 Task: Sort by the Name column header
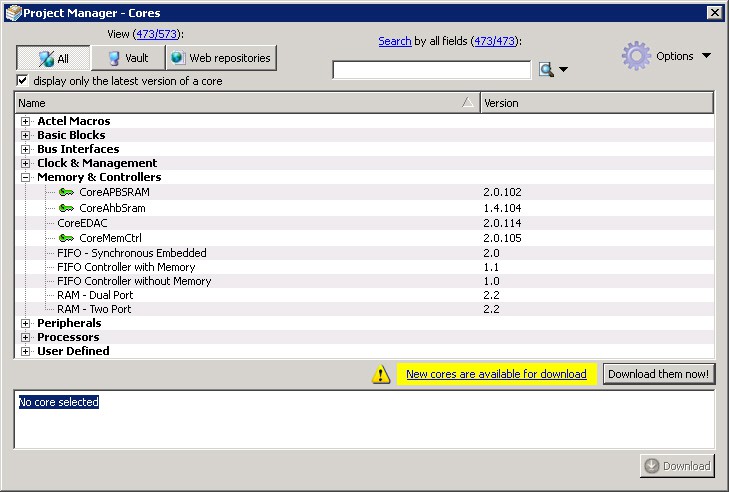pos(247,103)
